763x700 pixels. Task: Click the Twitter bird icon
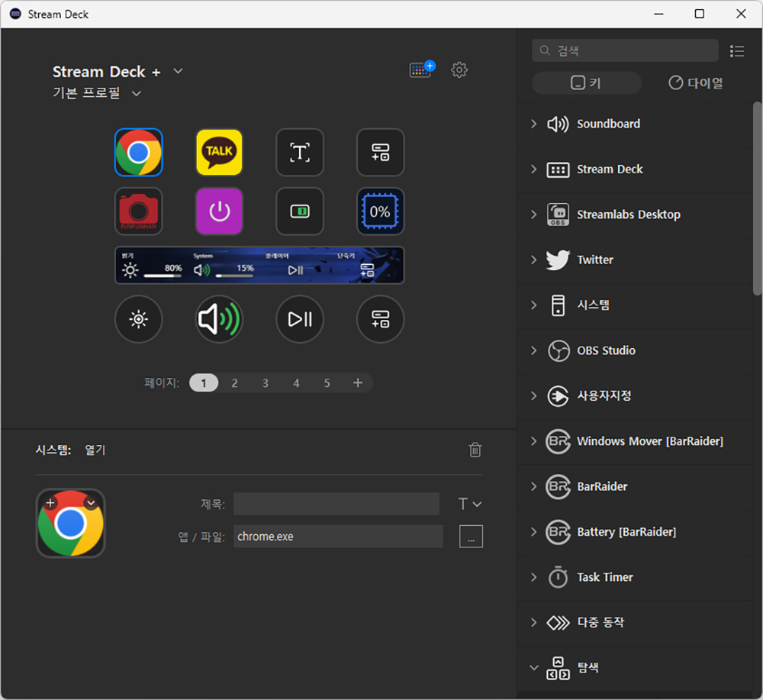(559, 260)
